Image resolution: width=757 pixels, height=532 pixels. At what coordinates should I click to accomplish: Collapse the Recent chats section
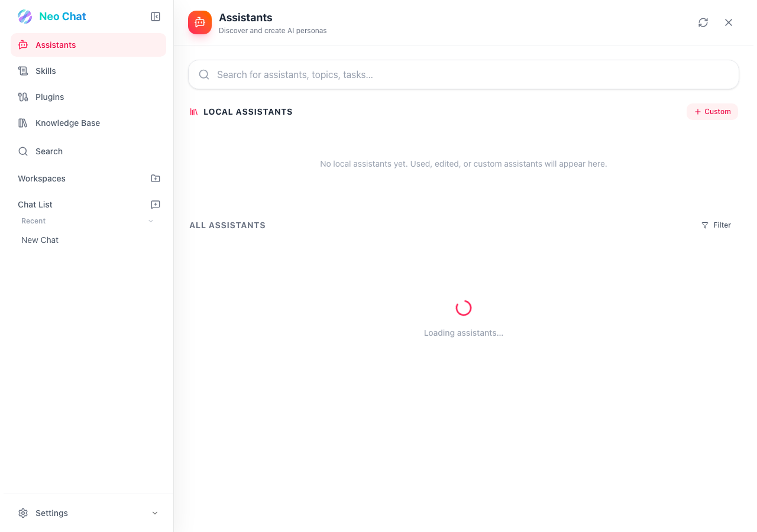pyautogui.click(x=151, y=221)
